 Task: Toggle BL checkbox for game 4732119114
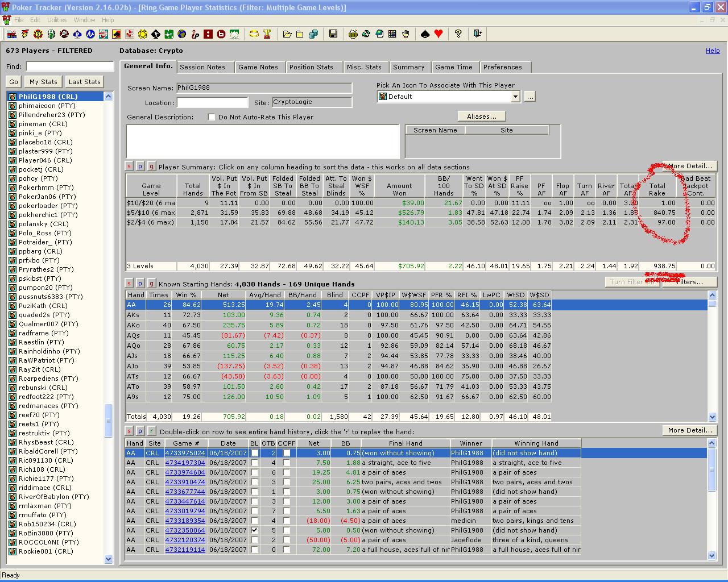255,550
